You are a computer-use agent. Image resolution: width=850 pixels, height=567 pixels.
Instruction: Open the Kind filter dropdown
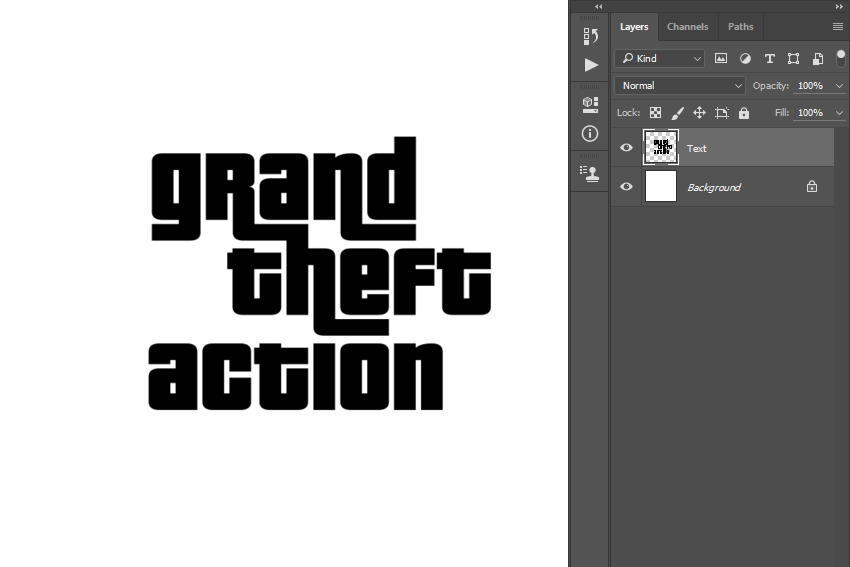pyautogui.click(x=659, y=59)
